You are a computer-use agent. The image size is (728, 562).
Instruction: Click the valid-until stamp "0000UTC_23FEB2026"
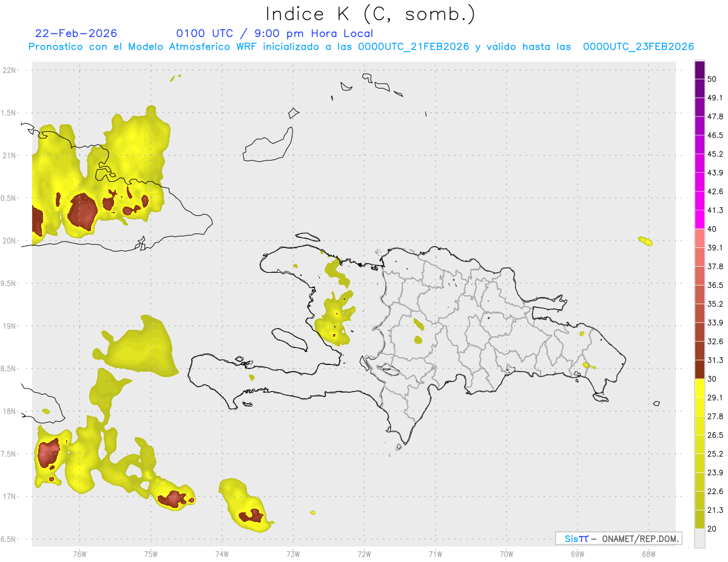[638, 47]
